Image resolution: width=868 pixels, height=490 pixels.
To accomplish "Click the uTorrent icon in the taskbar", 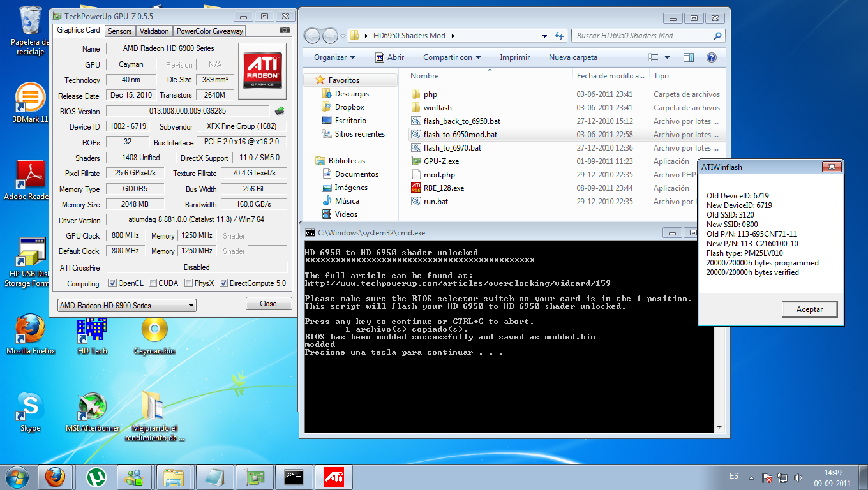I will [96, 477].
